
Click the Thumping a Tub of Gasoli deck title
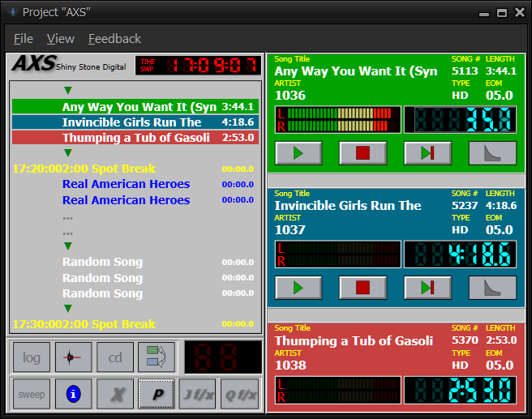tap(354, 340)
